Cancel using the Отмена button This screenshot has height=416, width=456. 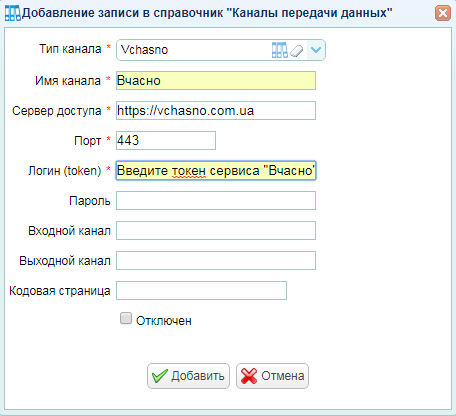pyautogui.click(x=272, y=376)
